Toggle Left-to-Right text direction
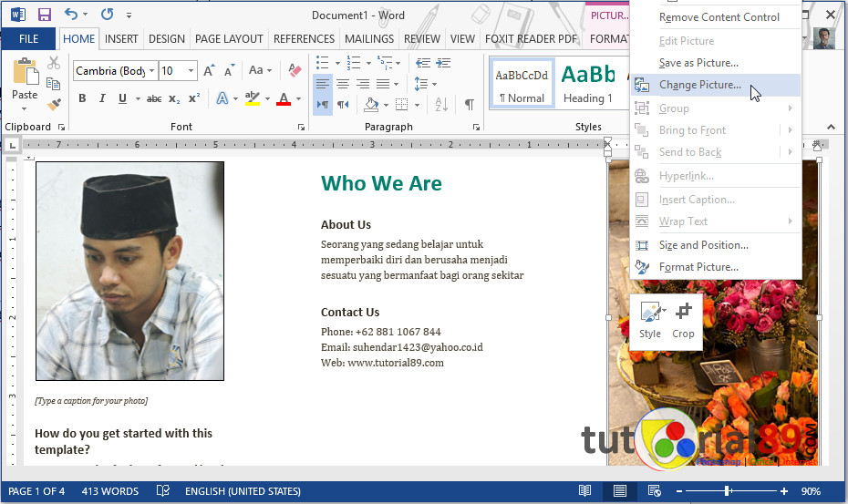848x504 pixels. (x=322, y=105)
